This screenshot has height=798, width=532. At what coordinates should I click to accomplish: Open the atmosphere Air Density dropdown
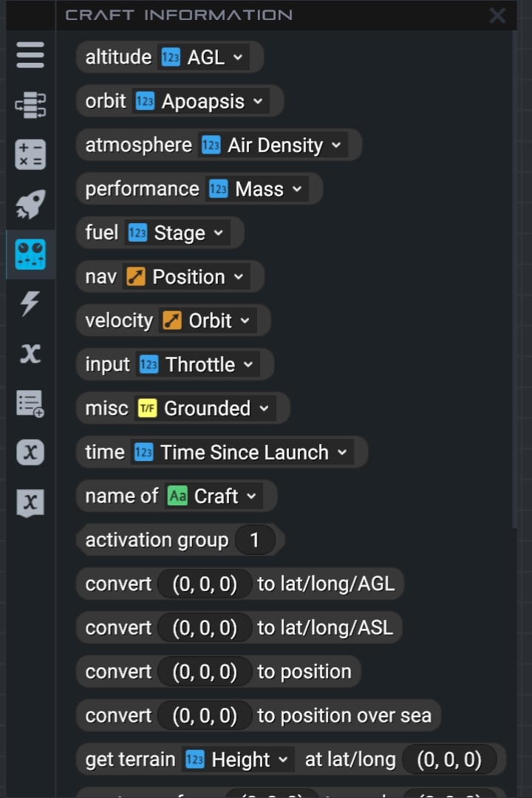coord(273,145)
